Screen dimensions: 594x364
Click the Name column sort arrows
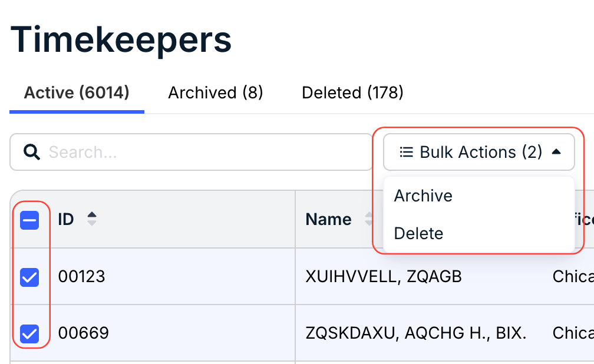click(x=369, y=219)
